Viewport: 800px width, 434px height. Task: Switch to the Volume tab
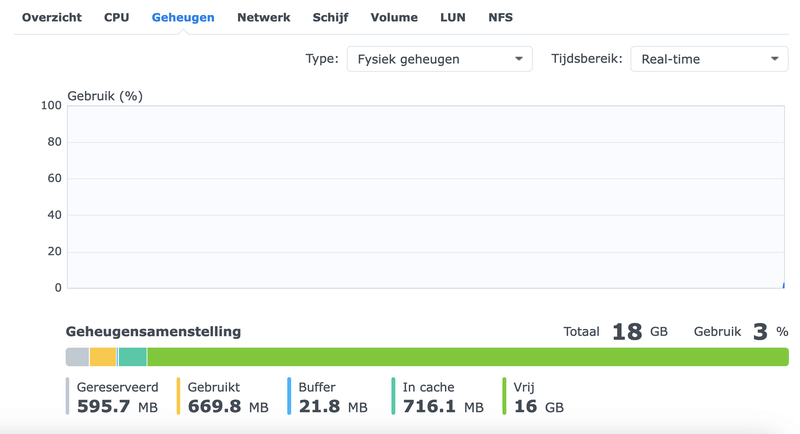[394, 17]
